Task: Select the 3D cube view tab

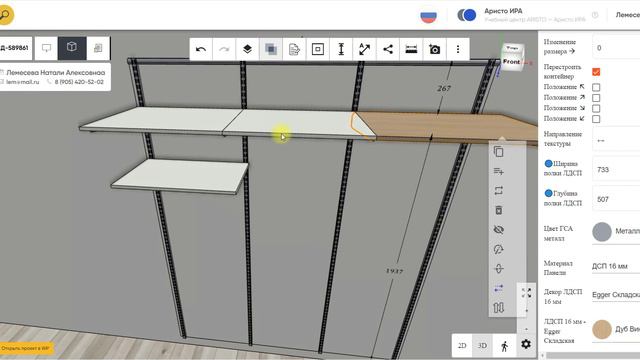Action: click(72, 48)
